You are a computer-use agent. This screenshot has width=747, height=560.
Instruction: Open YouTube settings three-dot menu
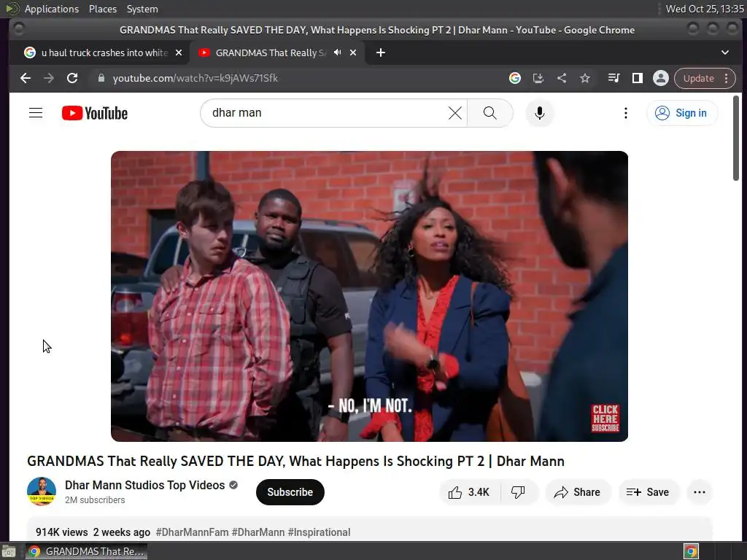625,113
